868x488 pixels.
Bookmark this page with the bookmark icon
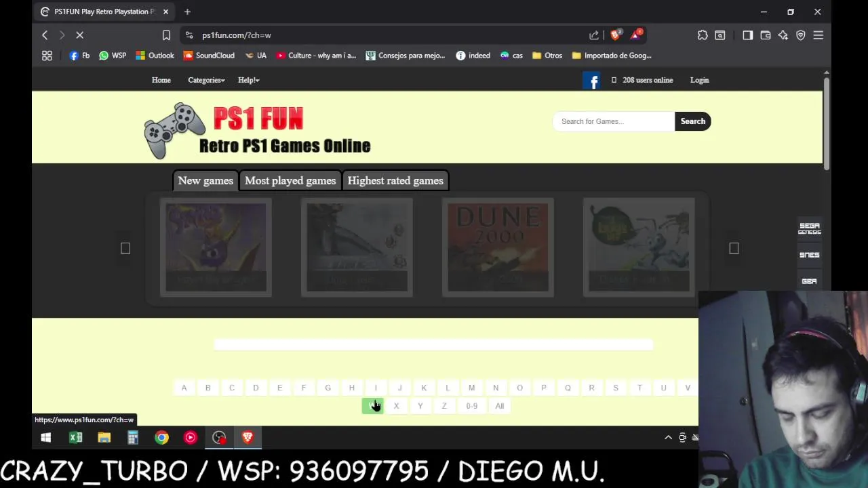click(166, 35)
